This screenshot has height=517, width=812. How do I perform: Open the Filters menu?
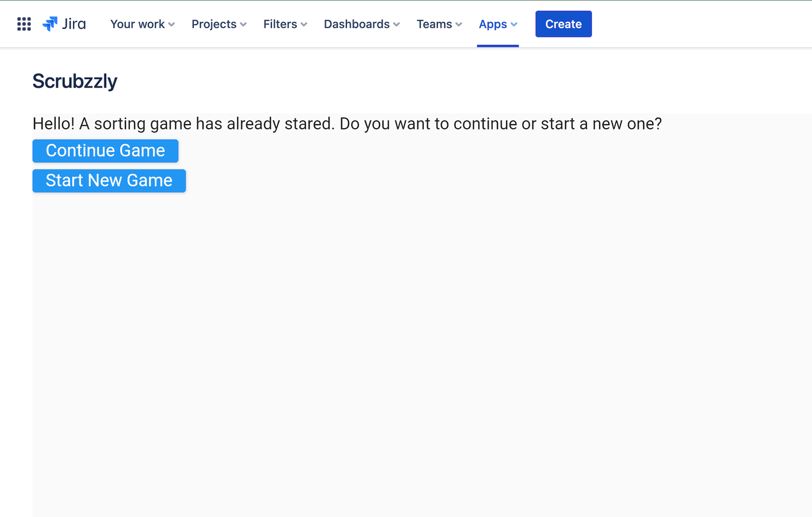pos(285,24)
